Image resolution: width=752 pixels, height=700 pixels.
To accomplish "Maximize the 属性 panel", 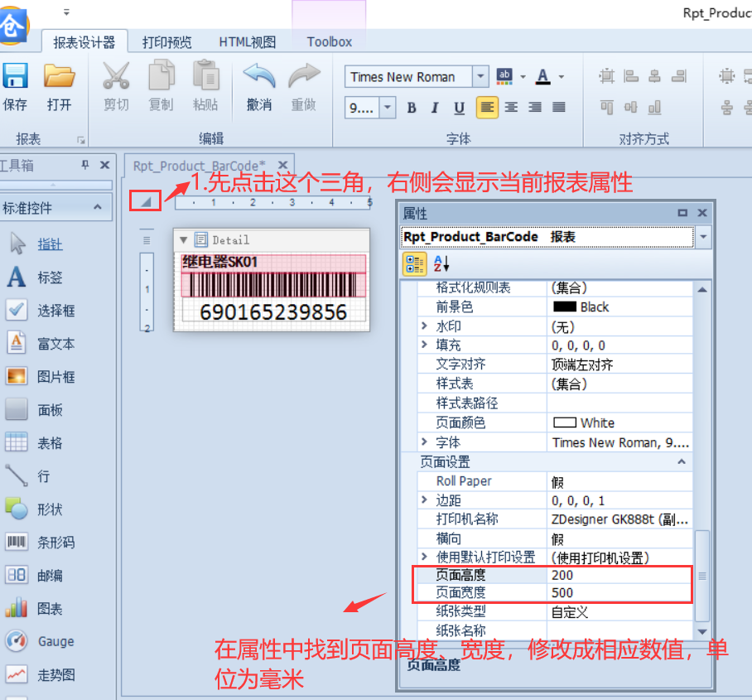I will pos(682,213).
